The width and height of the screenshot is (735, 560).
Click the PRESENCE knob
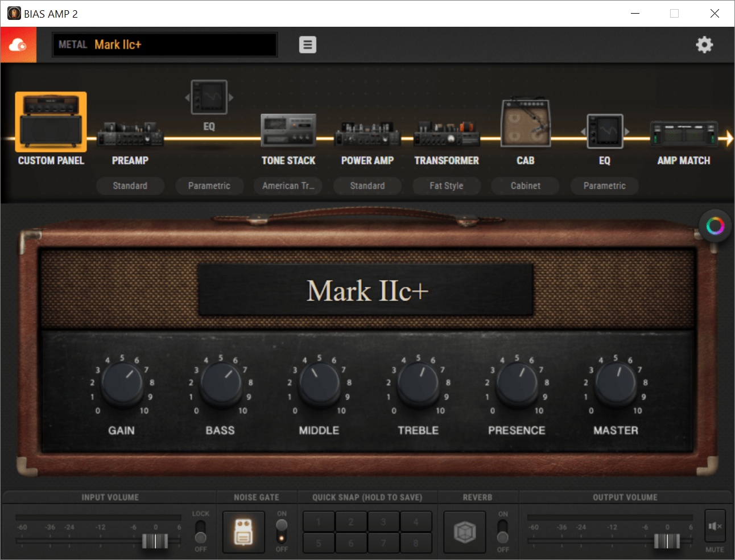[517, 384]
